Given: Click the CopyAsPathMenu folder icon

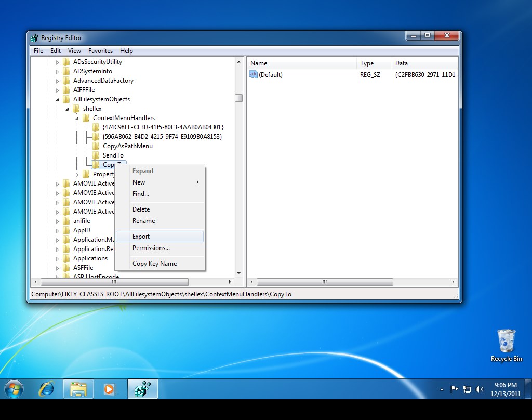Looking at the screenshot, I should (96, 146).
